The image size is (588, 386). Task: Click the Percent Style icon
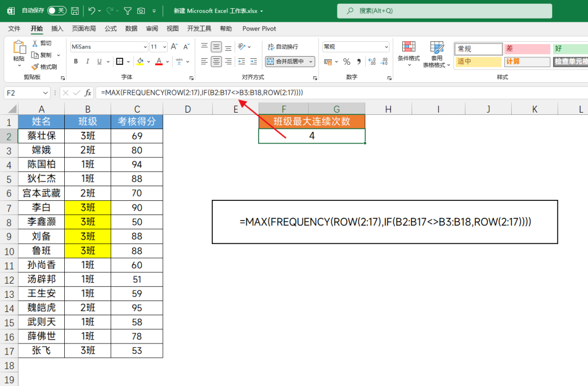346,62
